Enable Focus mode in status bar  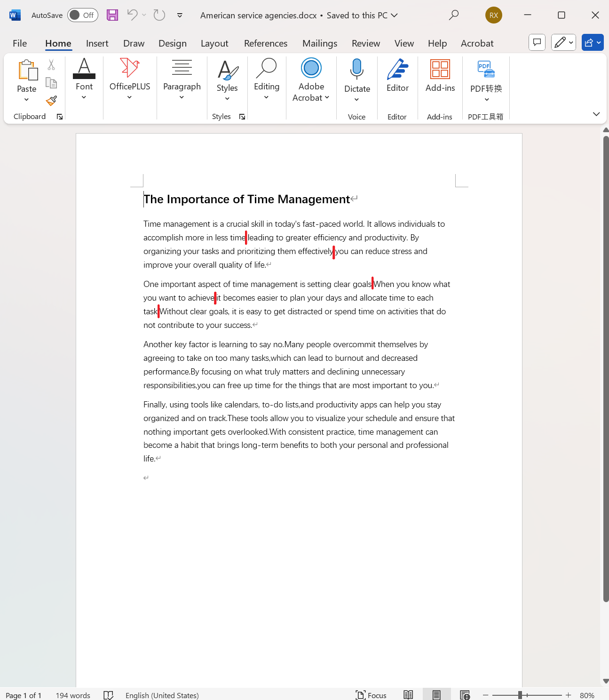click(x=371, y=695)
